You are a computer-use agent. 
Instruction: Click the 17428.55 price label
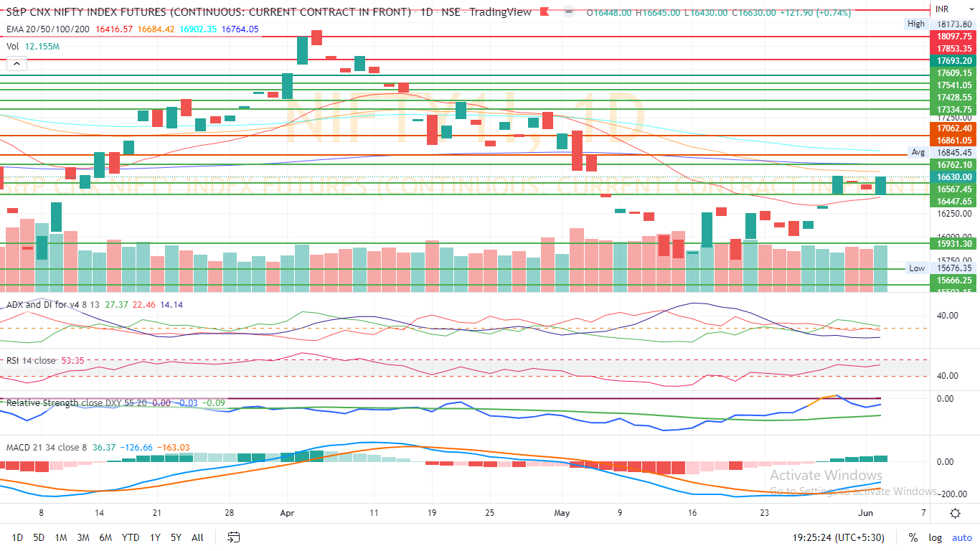953,97
